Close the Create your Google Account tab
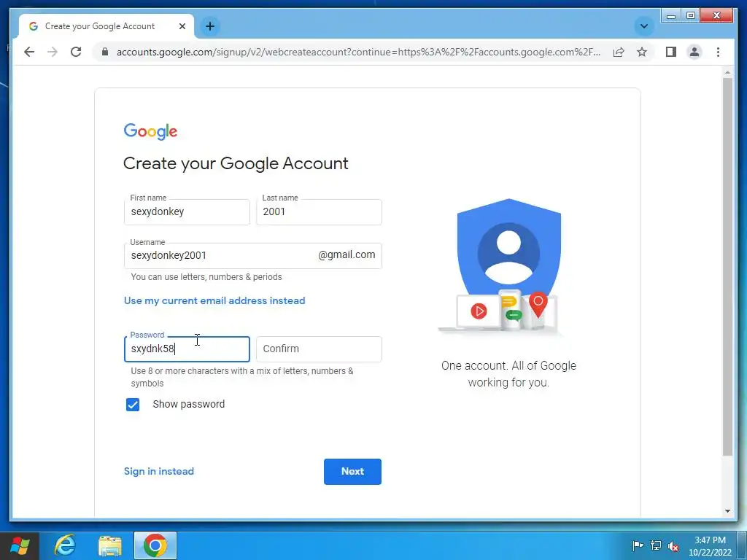Viewport: 747px width, 560px height. click(x=182, y=26)
